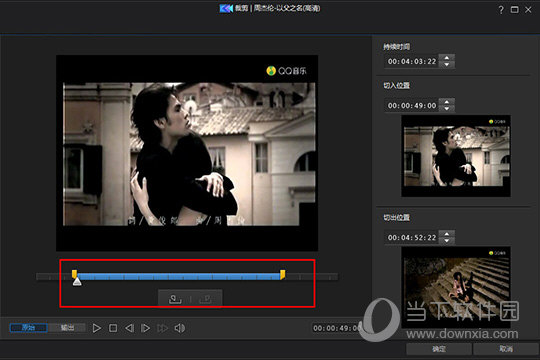Increase the mark-in position 00:00:49:00
The height and width of the screenshot is (360, 540).
(447, 102)
